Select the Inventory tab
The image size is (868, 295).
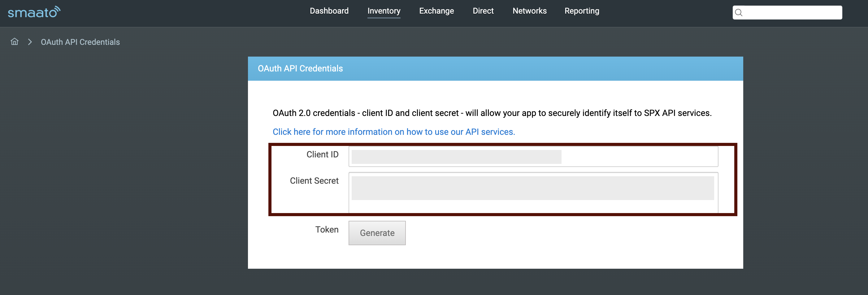click(x=384, y=11)
